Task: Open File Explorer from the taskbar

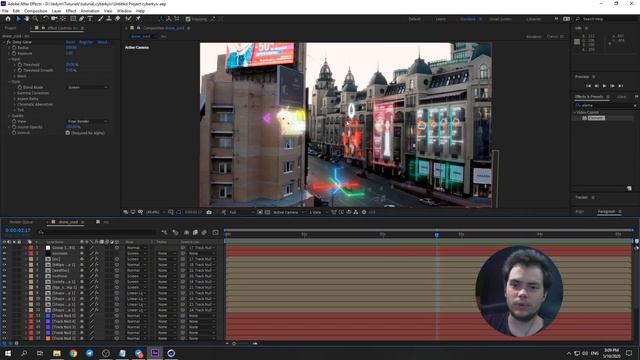Action: coord(57,353)
